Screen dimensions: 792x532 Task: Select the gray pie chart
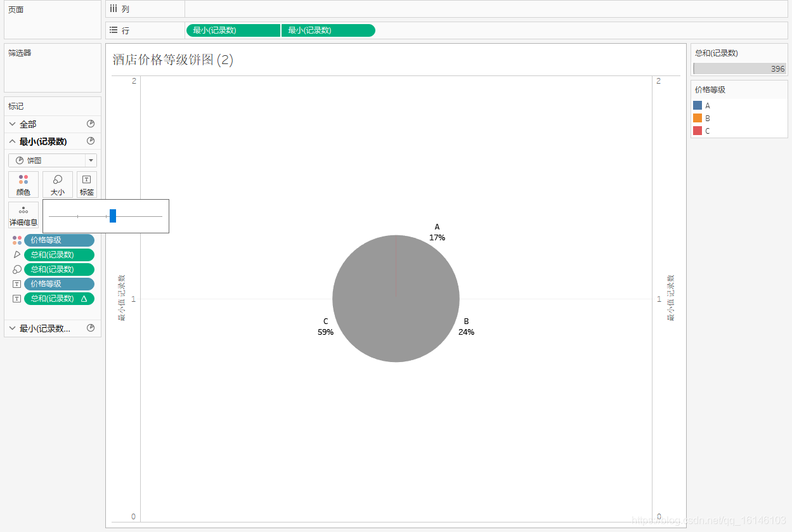396,299
